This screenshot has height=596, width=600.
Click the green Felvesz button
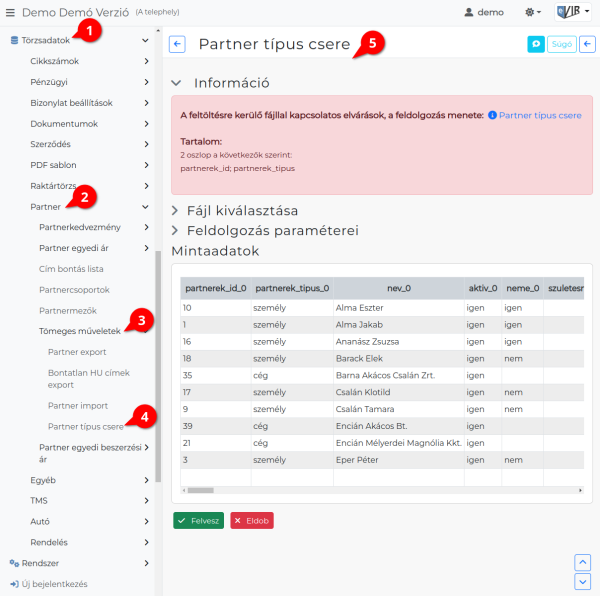[x=198, y=520]
